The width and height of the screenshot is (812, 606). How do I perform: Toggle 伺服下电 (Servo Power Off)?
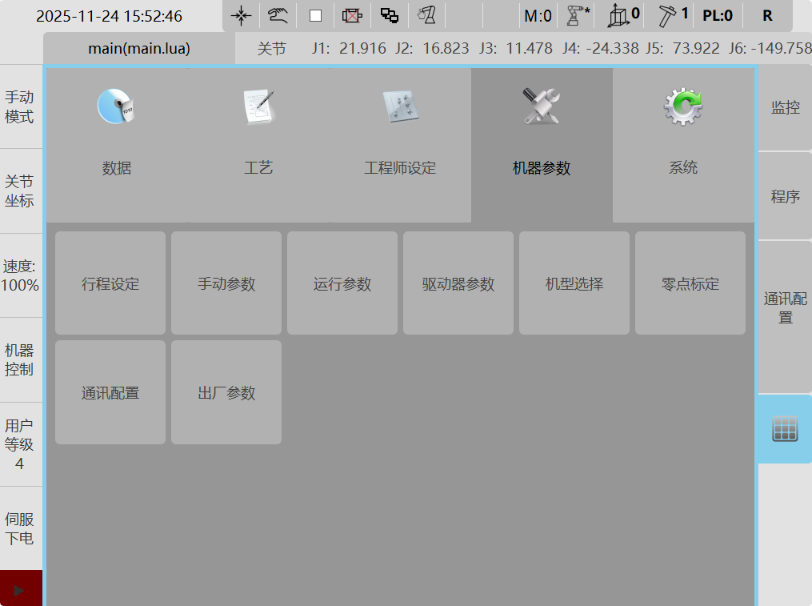(20, 528)
